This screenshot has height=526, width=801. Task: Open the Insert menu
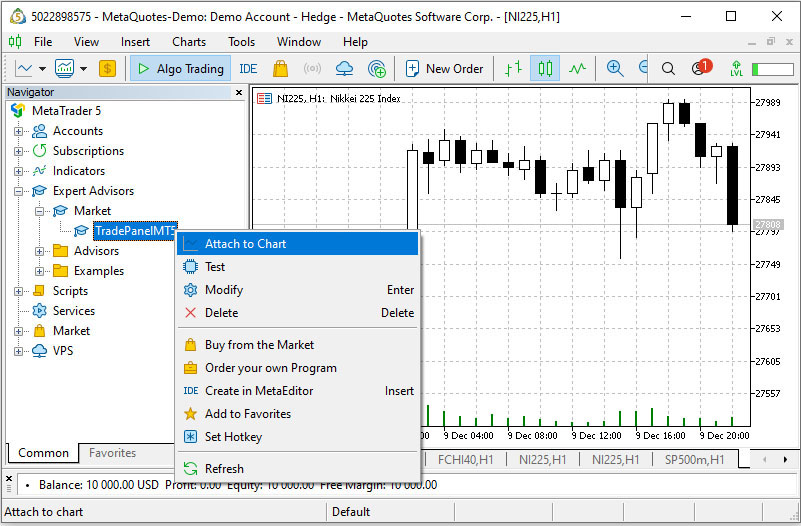point(135,42)
